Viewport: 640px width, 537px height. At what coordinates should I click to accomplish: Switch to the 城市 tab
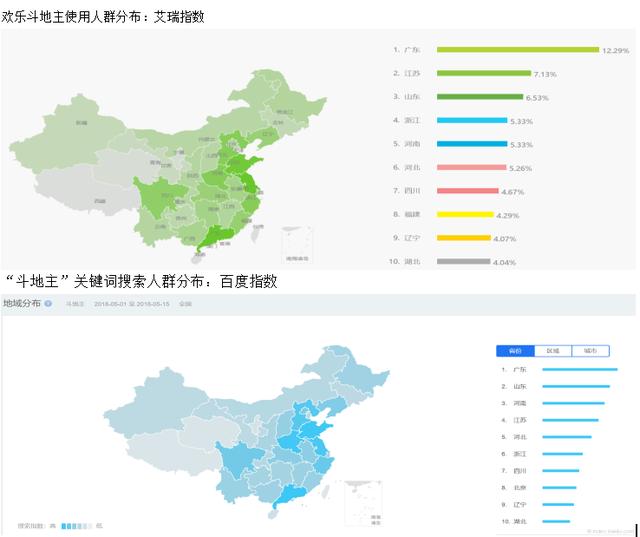590,351
